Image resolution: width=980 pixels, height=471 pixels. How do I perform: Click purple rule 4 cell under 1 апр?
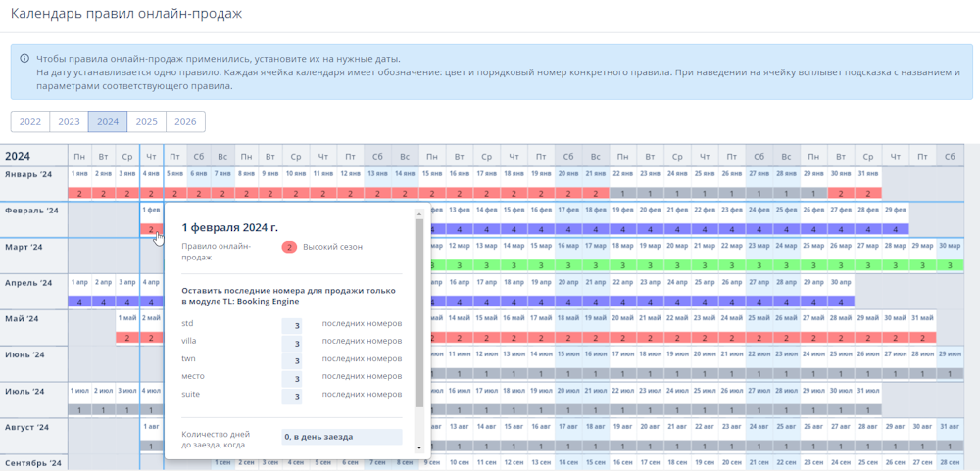[x=79, y=301]
